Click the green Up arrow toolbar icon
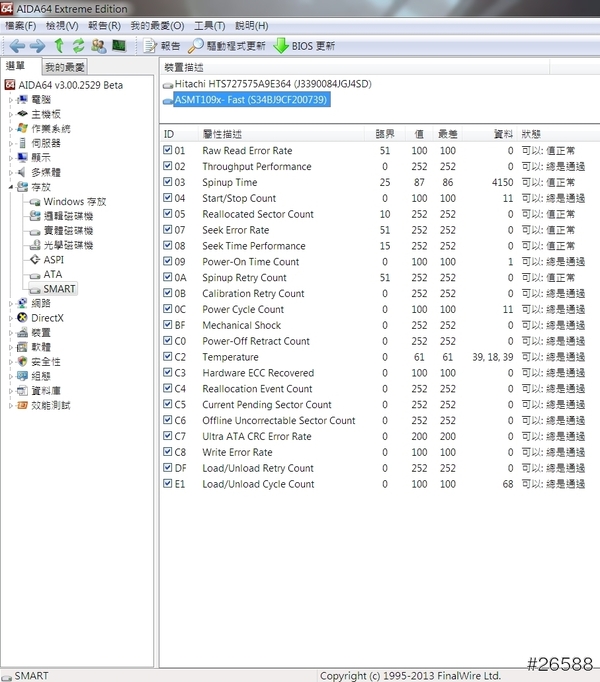The image size is (600, 682). tap(59, 46)
